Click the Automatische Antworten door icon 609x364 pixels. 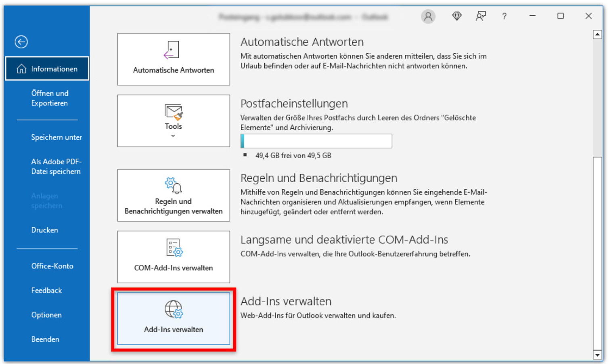172,50
